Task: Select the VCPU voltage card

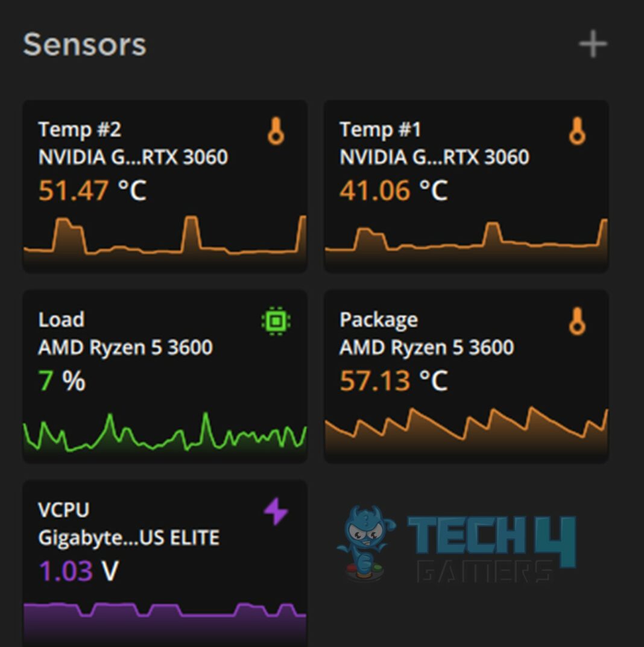Action: click(165, 561)
